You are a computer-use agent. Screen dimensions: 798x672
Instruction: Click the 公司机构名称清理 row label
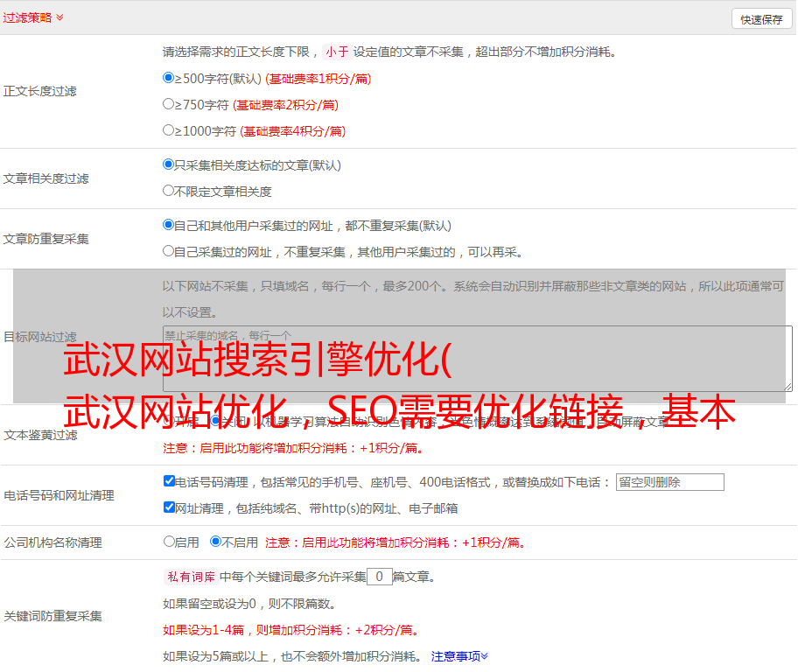(52, 542)
